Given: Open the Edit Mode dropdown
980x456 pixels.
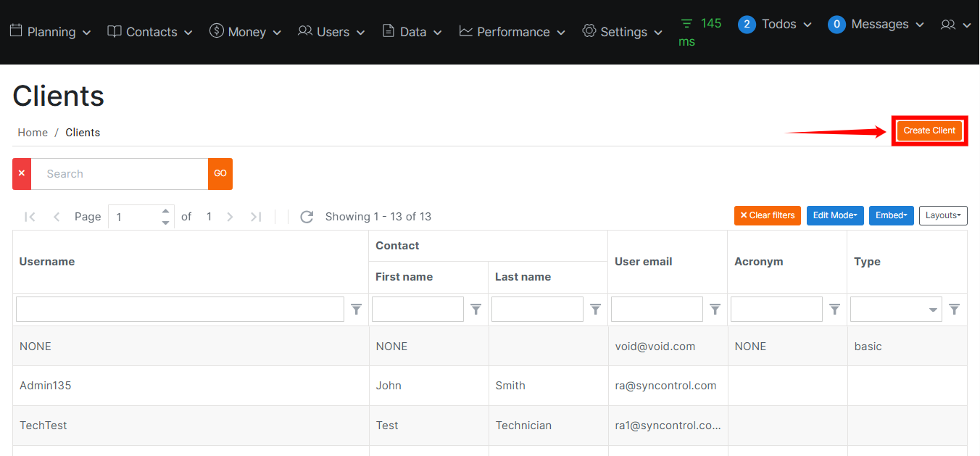Looking at the screenshot, I should click(x=834, y=215).
